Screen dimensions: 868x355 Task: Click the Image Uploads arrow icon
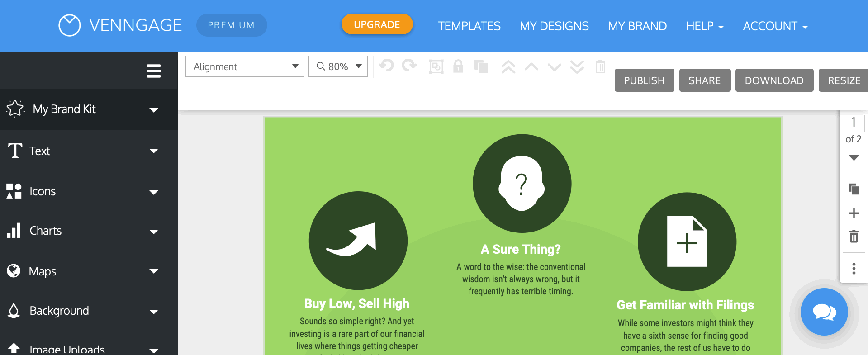14,348
